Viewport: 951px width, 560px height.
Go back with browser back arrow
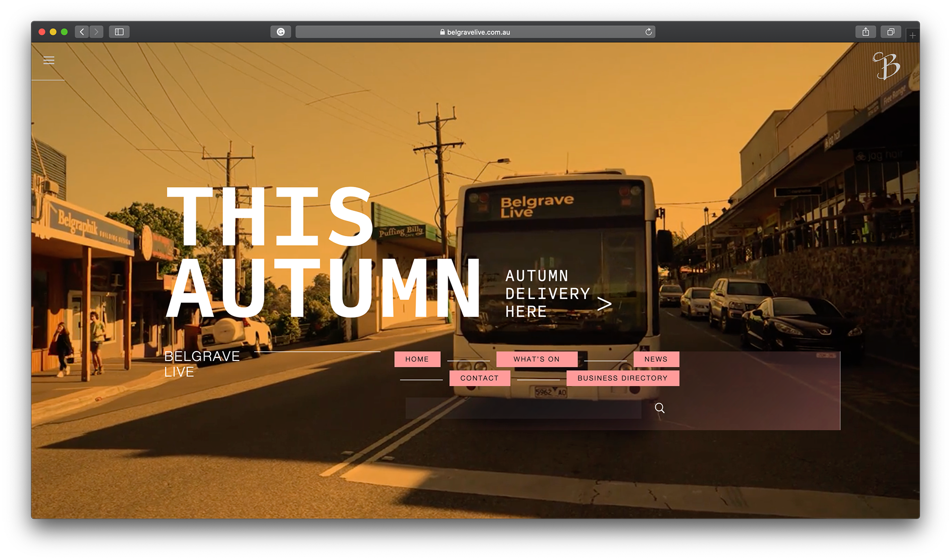tap(82, 32)
